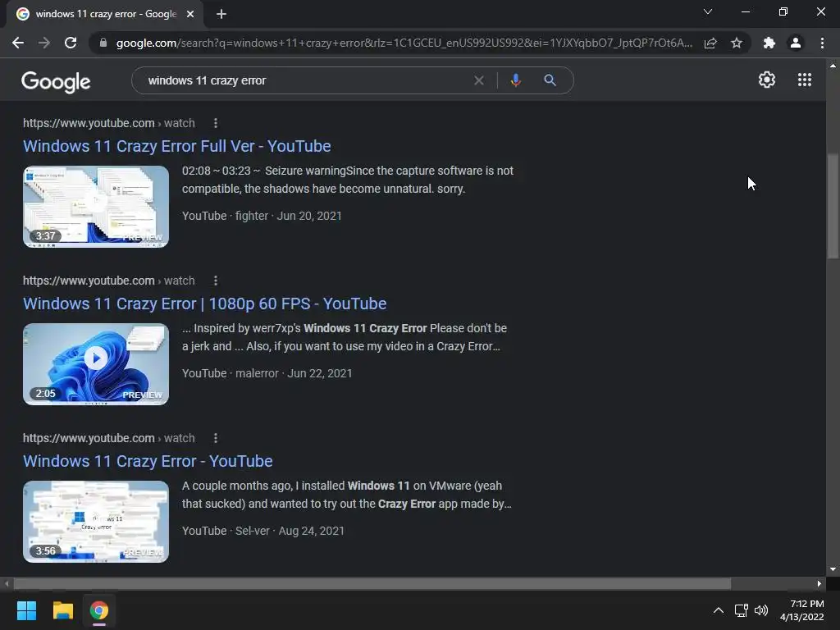
Task: Open Google quick settings gear
Action: [x=767, y=80]
